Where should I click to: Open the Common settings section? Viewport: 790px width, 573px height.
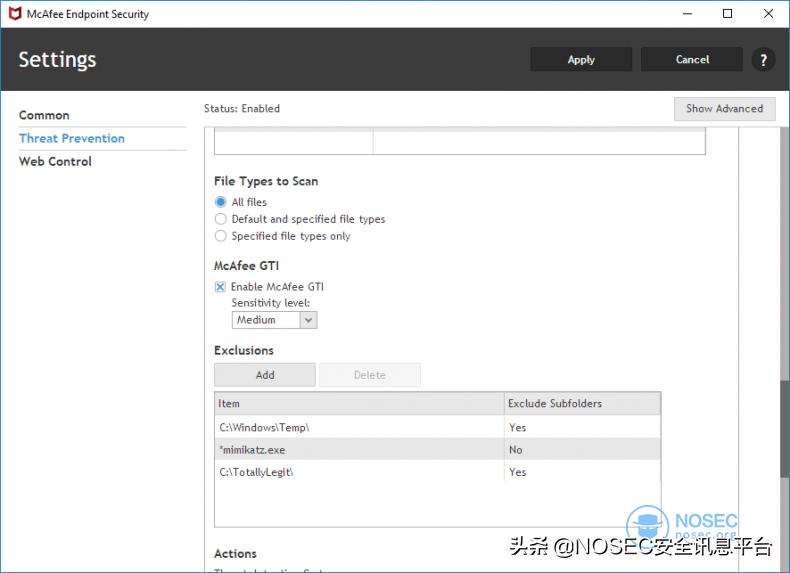[x=44, y=115]
